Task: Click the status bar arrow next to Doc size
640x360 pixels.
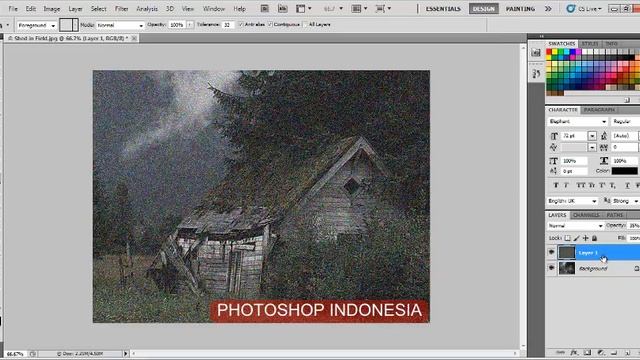Action: click(126, 353)
